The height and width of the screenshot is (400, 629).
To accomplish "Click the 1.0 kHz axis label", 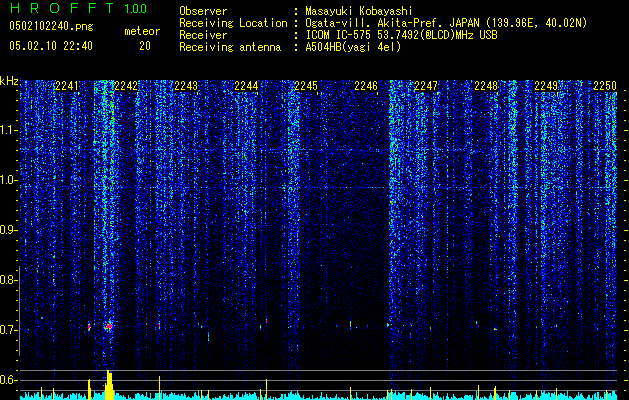I will pyautogui.click(x=8, y=180).
